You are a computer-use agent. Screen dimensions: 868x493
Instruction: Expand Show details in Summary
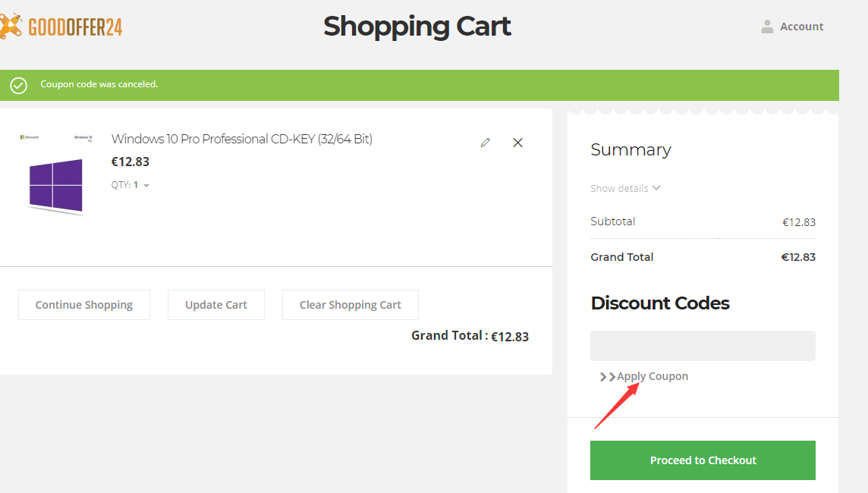pyautogui.click(x=625, y=188)
